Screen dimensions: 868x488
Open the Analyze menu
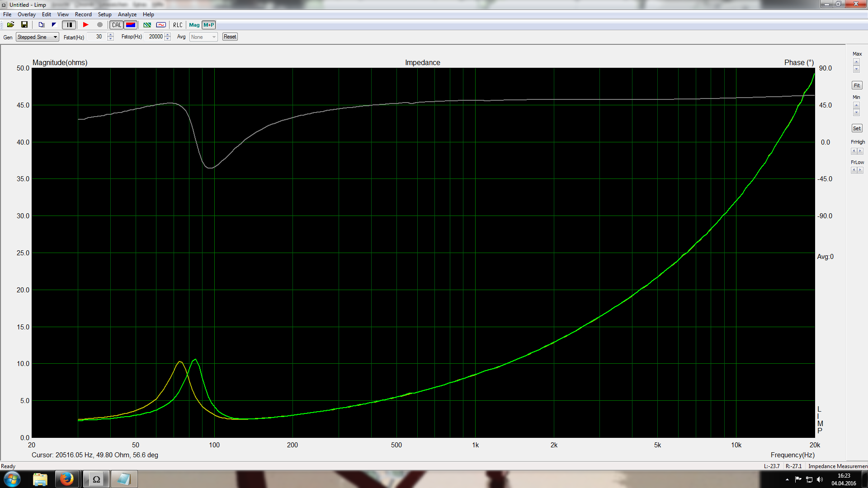[x=127, y=14]
